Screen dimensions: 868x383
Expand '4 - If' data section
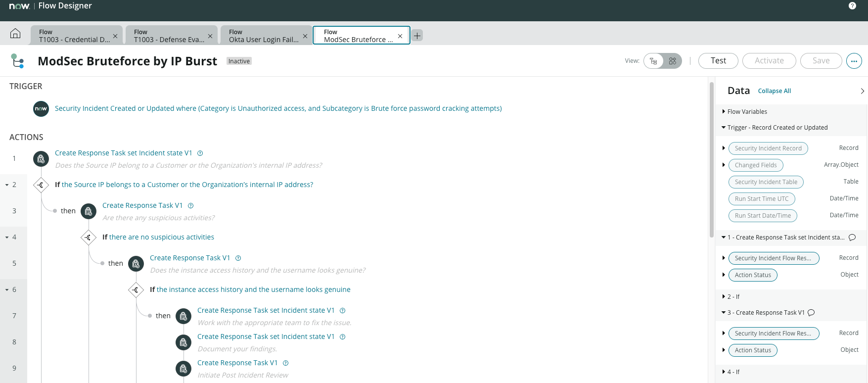pos(724,372)
